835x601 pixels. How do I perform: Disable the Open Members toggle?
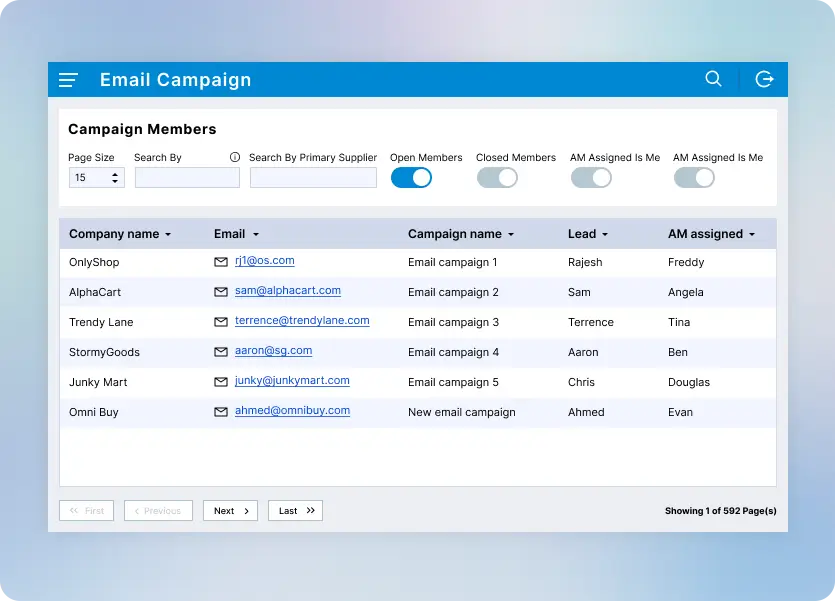[x=410, y=177]
